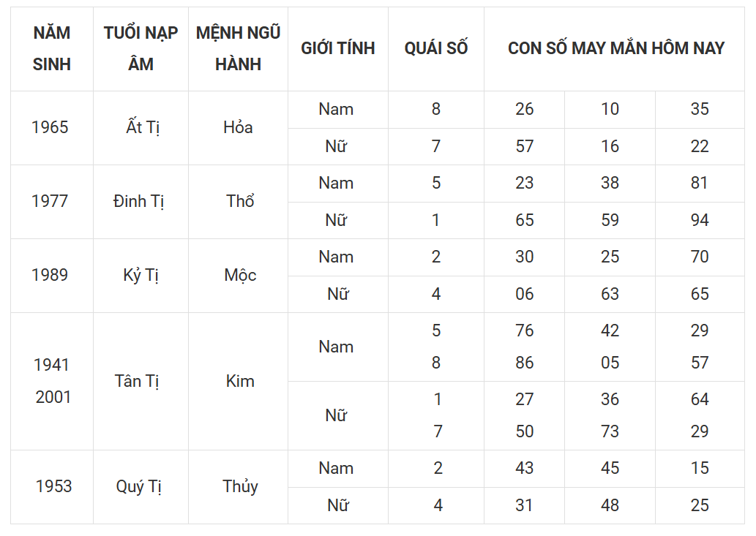Click the NĂM SINH column header
Image resolution: width=756 pixels, height=536 pixels.
click(x=51, y=49)
